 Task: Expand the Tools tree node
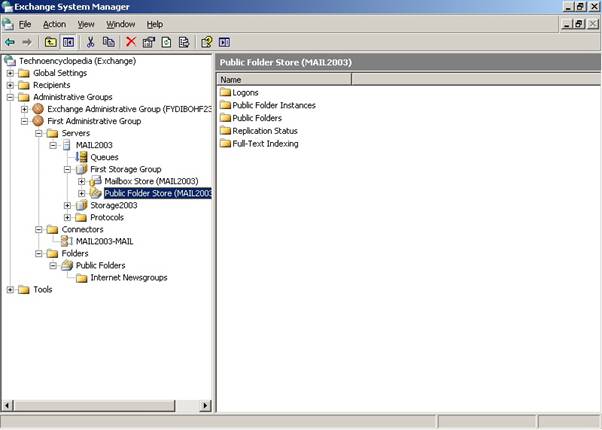coord(11,289)
